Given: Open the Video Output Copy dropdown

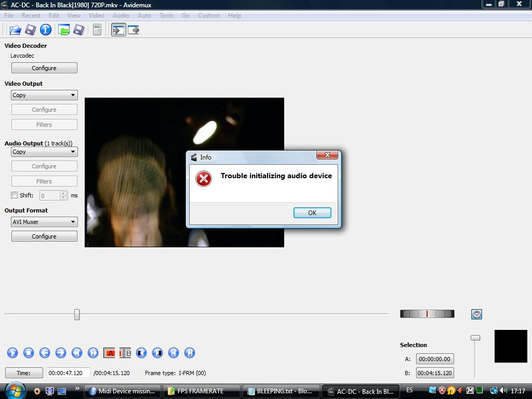Looking at the screenshot, I should click(x=44, y=95).
